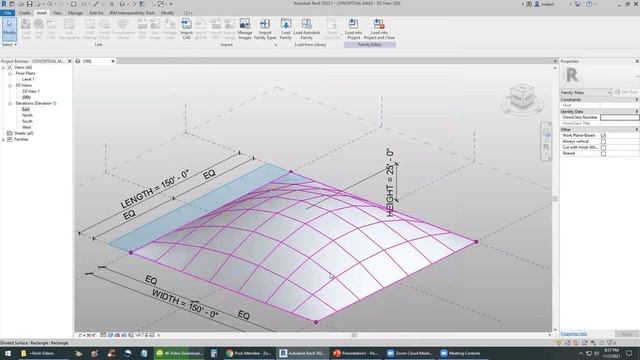The width and height of the screenshot is (640, 360).
Task: Select Level 1 floor plan in browser
Action: 28,80
